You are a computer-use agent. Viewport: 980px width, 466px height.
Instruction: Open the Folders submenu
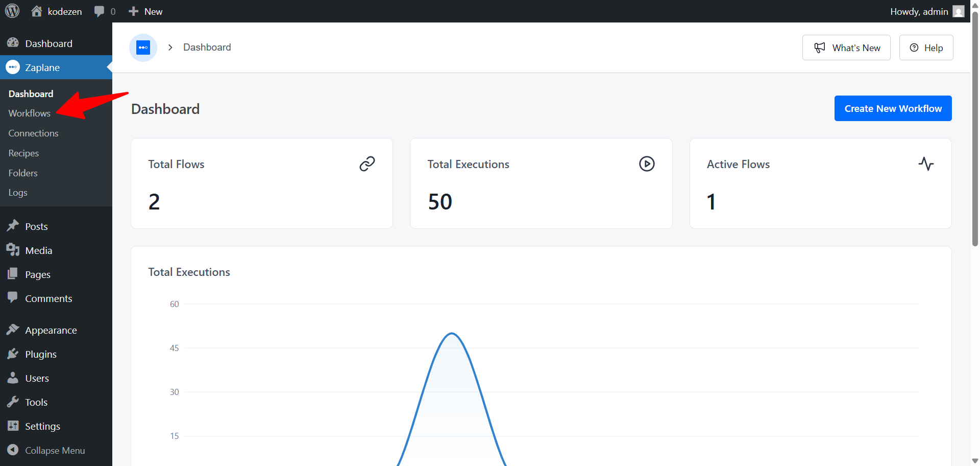coord(23,173)
